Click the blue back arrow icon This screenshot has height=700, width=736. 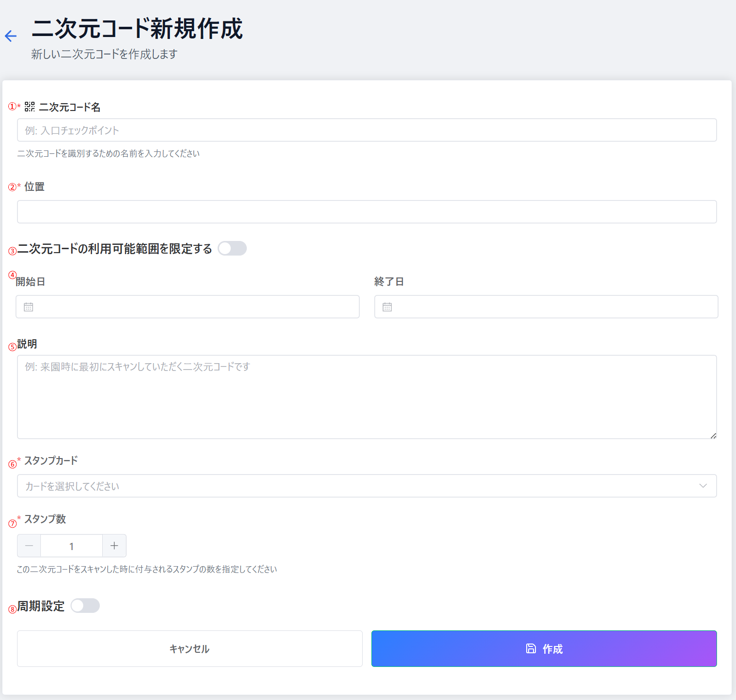click(x=11, y=36)
